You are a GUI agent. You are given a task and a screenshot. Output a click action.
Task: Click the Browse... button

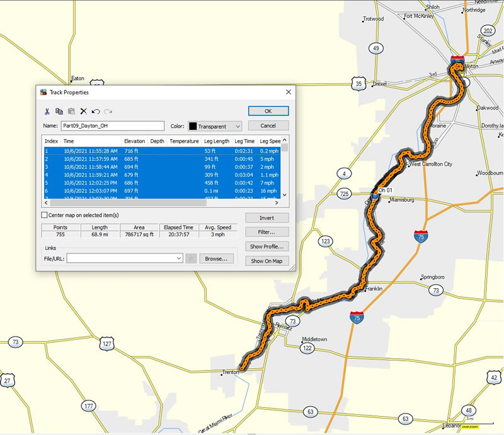pyautogui.click(x=216, y=258)
